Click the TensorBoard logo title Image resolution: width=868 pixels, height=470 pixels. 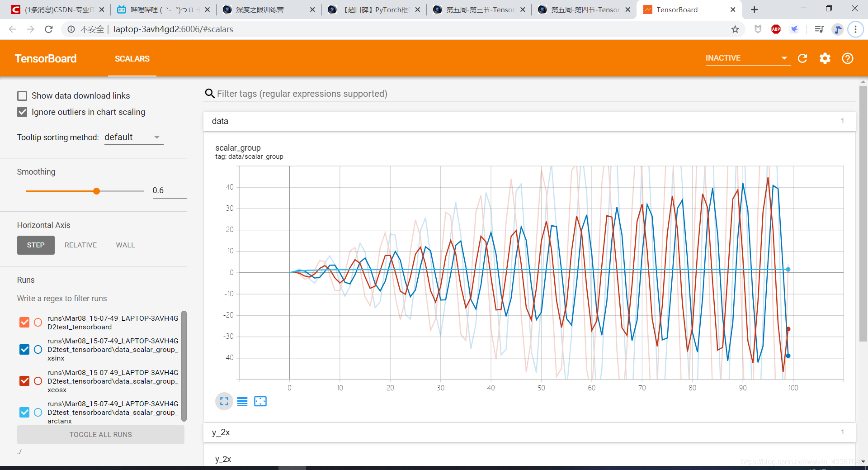(46, 59)
